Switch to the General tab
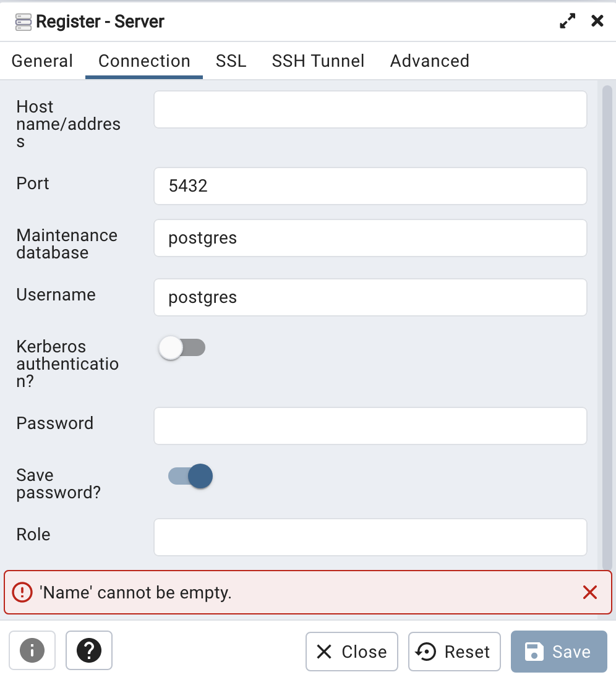Screen dimensions: 616x680 tap(42, 61)
